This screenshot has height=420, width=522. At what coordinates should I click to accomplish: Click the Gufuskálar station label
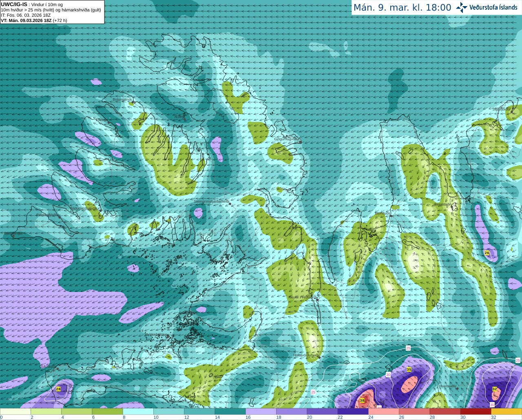(x=47, y=367)
